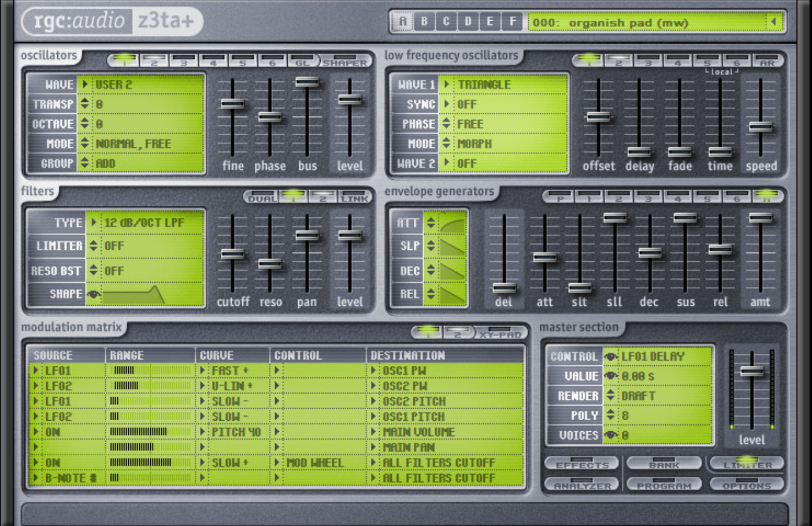Select the LFO AR tab
The width and height of the screenshot is (812, 526).
click(x=767, y=61)
